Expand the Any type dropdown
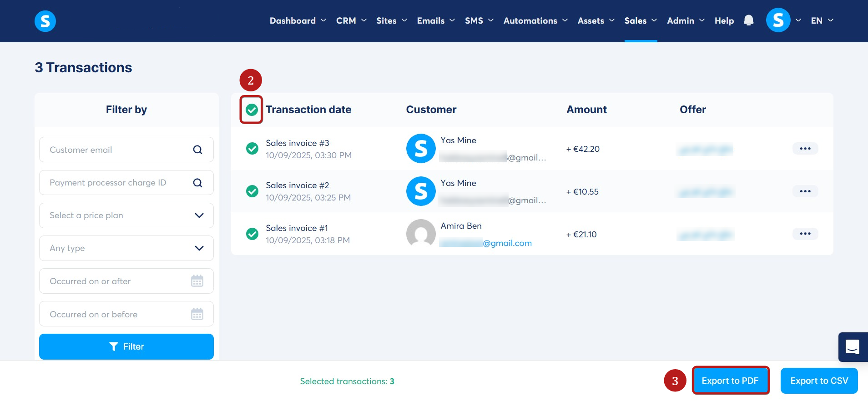 [126, 248]
